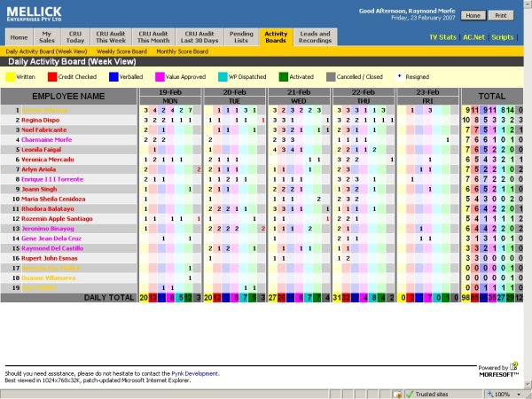Click the red Credit Checked legend swatch
532x399 pixels.
(52, 77)
